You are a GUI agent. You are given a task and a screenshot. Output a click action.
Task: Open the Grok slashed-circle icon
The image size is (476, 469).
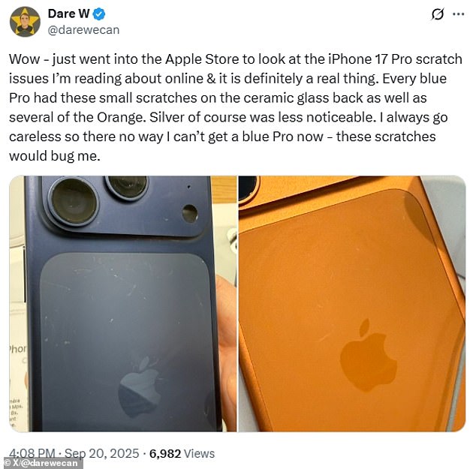tap(438, 14)
